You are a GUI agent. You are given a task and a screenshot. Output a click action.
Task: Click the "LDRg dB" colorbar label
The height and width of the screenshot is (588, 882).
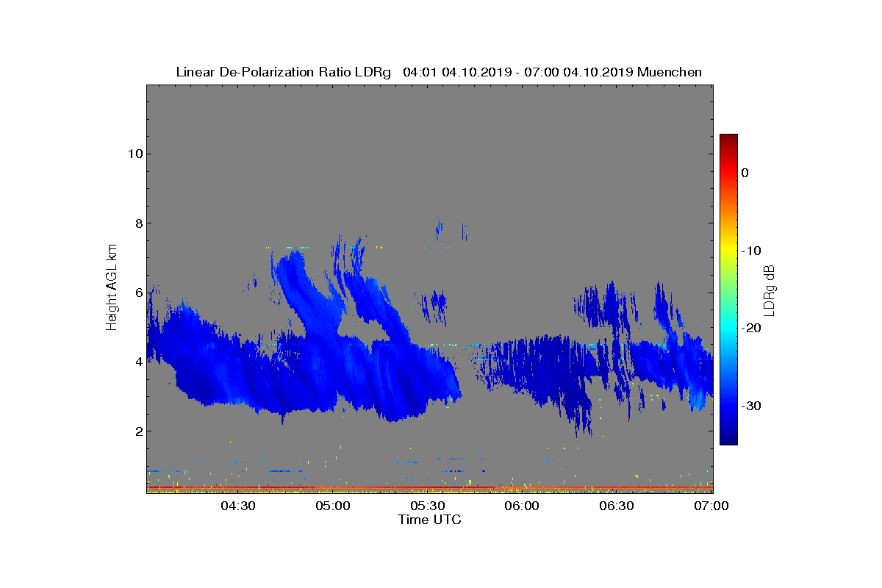(x=770, y=290)
